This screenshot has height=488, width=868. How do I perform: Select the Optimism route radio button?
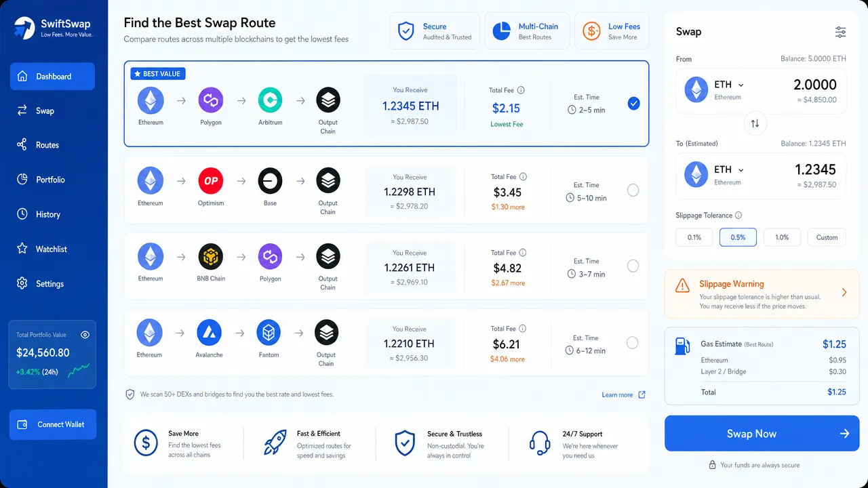(633, 190)
